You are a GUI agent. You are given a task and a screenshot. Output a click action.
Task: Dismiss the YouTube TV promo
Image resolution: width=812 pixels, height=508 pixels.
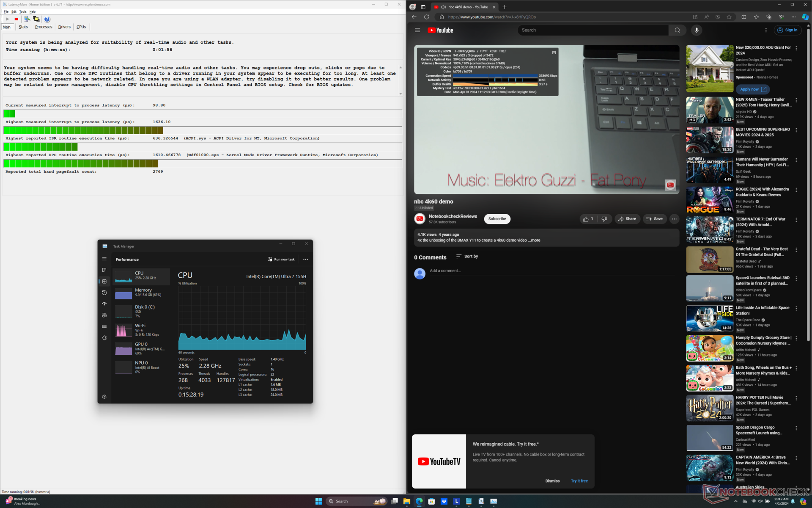552,481
